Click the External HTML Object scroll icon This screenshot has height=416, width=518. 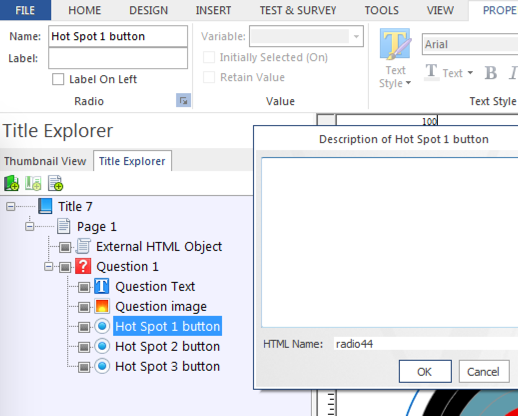83,246
